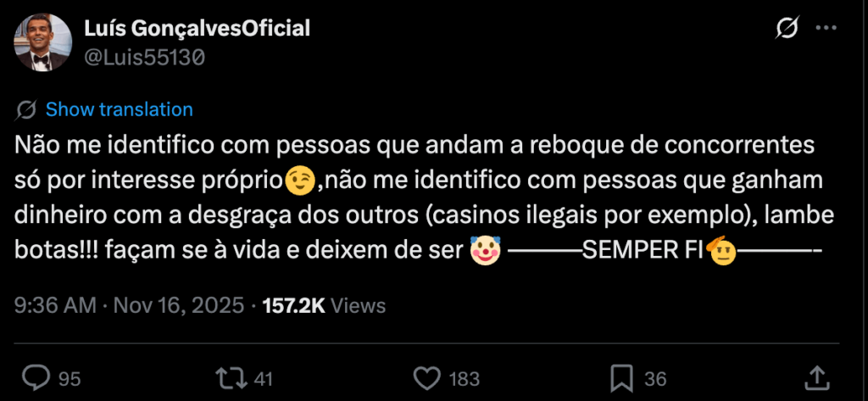Open the Luís GonçalvesOficial display name
Image resolution: width=868 pixels, height=401 pixels.
click(x=197, y=28)
